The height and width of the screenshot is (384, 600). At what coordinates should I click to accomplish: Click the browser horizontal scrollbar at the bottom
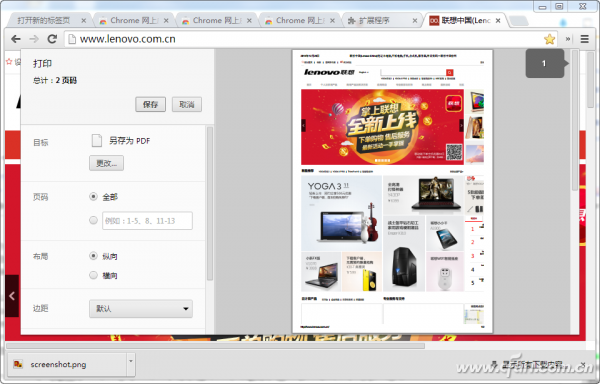click(x=216, y=346)
